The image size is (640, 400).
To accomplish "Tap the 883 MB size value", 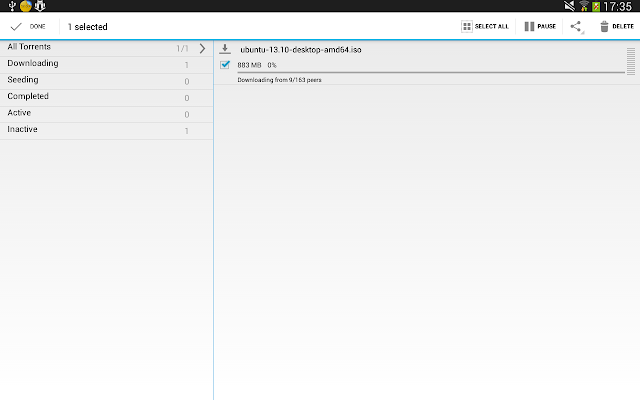I will 249,65.
